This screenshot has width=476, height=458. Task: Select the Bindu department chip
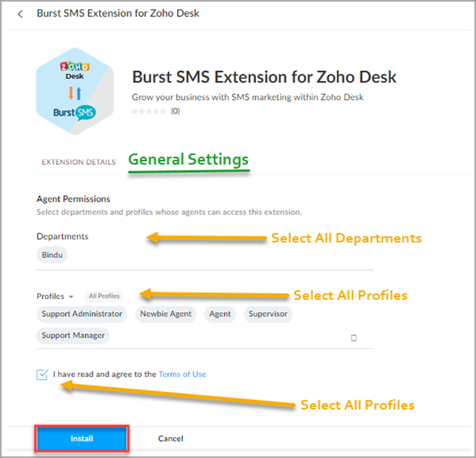tap(52, 255)
